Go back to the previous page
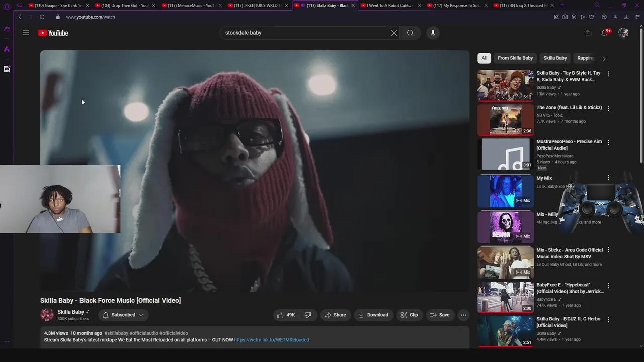The image size is (644, 362). tap(20, 17)
